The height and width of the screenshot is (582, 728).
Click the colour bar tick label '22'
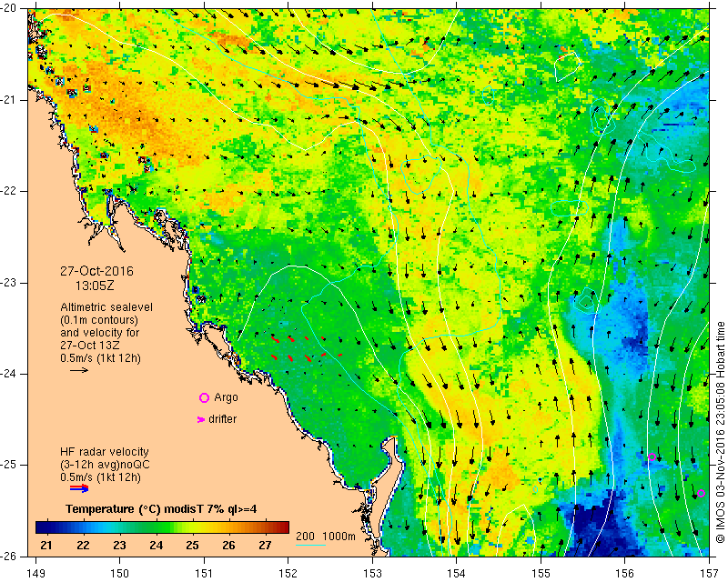tap(83, 546)
